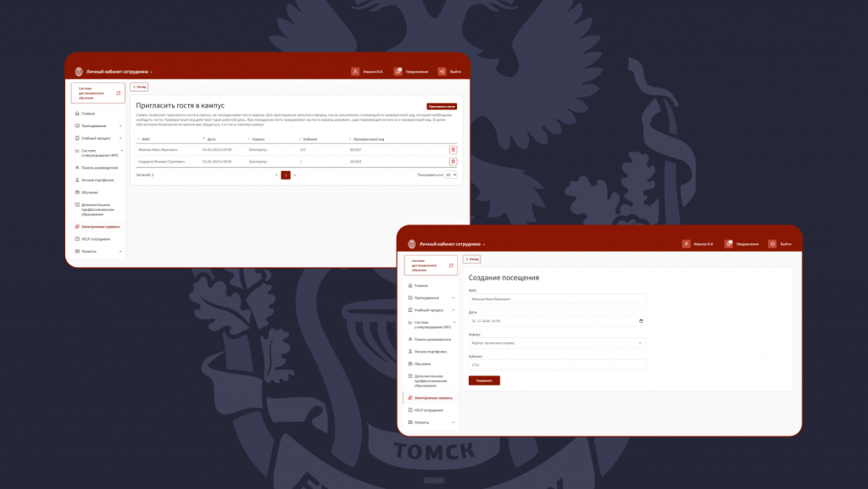
Task: Open the Корпус dropdown in the visit form
Action: [558, 343]
